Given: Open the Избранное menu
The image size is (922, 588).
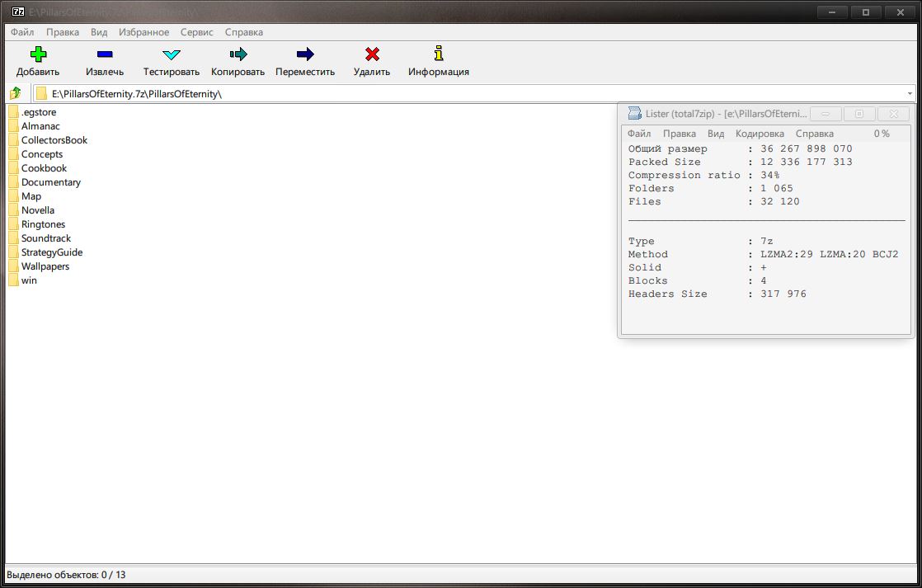Looking at the screenshot, I should [x=144, y=32].
